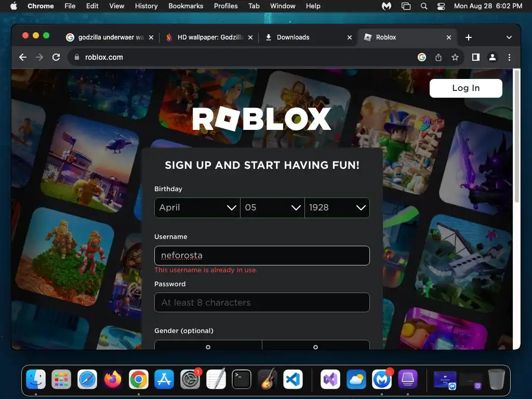Open TextEdit from the Dock
532x399 pixels.
(216, 379)
